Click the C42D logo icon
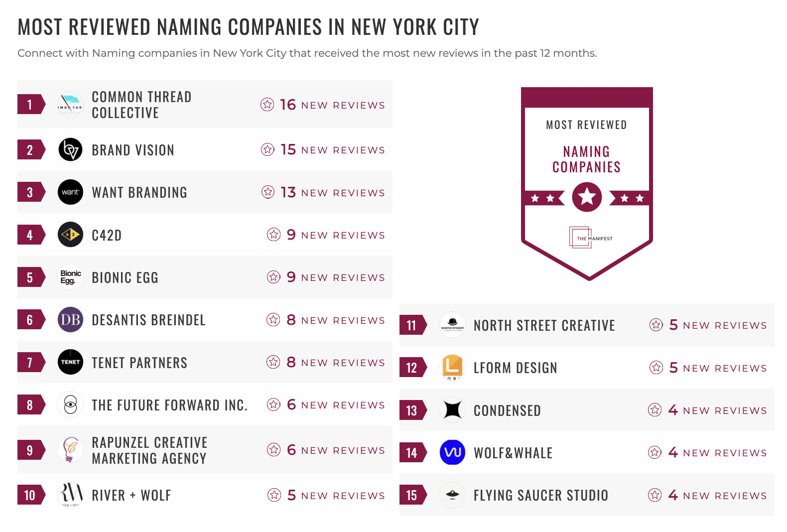The image size is (787, 532). tap(70, 235)
